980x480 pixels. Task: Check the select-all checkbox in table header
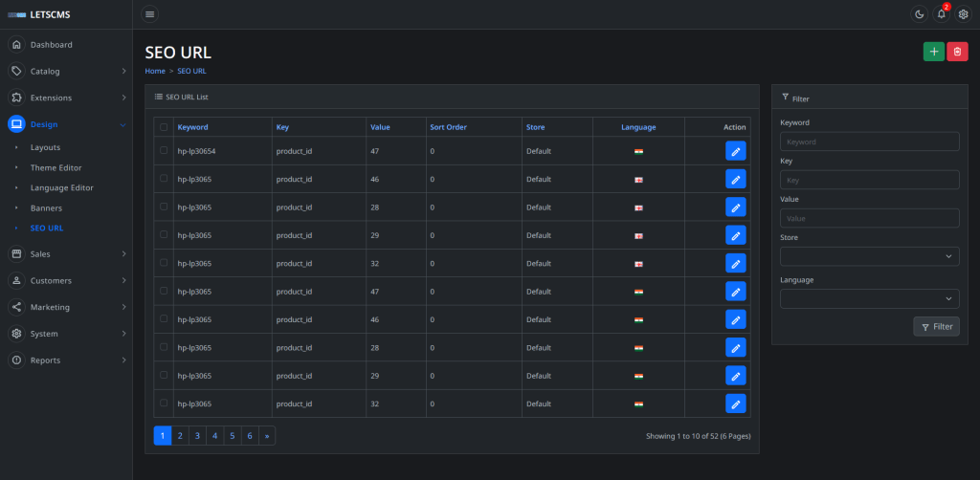(x=164, y=127)
